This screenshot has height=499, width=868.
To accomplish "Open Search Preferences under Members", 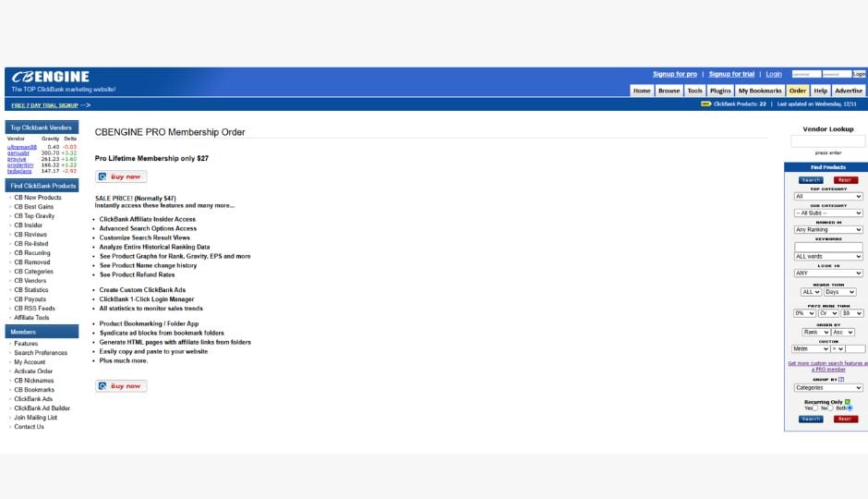I will [41, 353].
